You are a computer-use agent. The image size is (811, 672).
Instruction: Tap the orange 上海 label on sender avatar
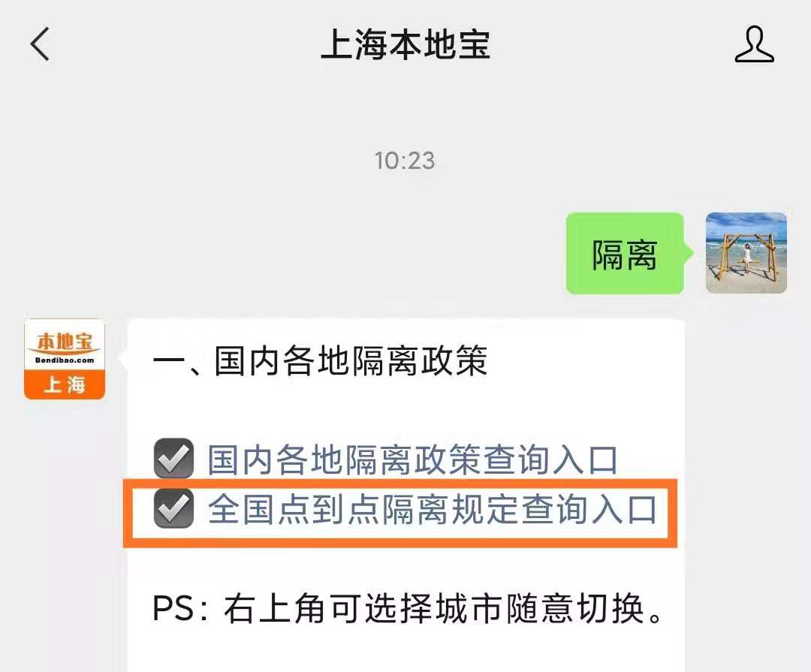(x=65, y=385)
